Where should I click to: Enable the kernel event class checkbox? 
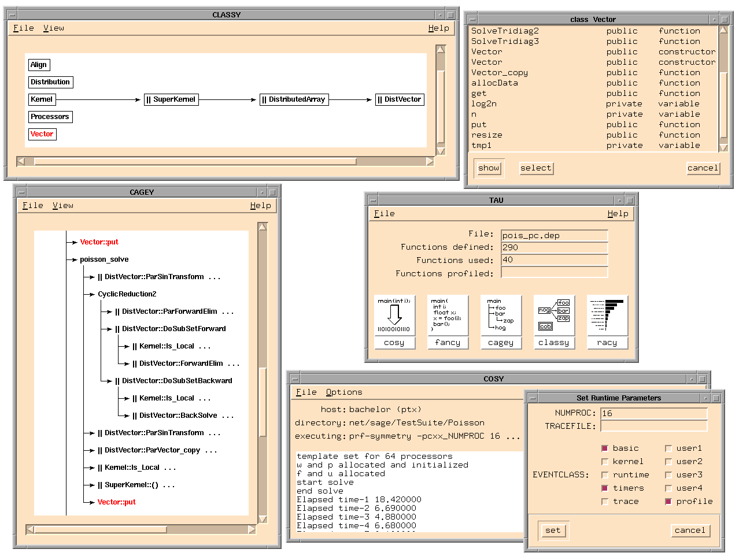click(605, 462)
